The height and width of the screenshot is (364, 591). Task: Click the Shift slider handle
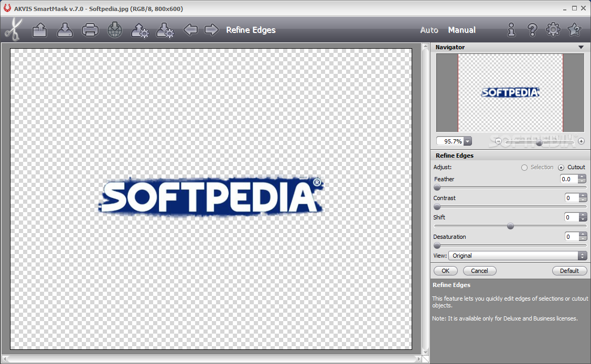pos(510,226)
